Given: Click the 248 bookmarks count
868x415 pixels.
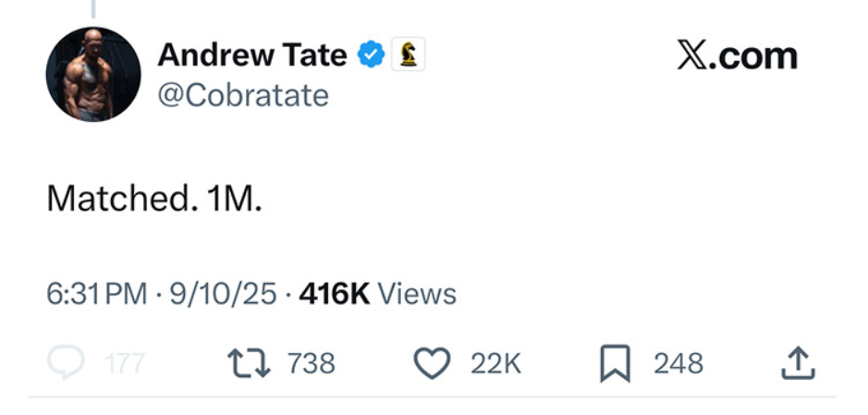Looking at the screenshot, I should [x=679, y=363].
